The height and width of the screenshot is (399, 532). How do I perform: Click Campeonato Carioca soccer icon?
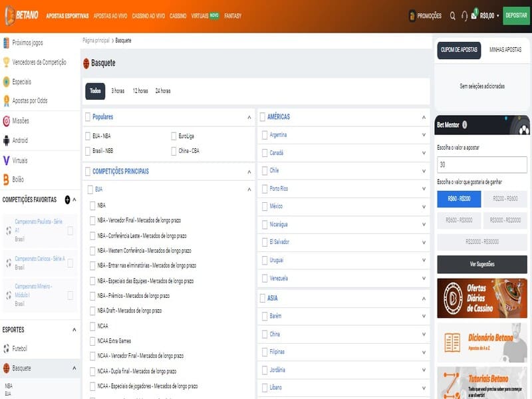9,263
